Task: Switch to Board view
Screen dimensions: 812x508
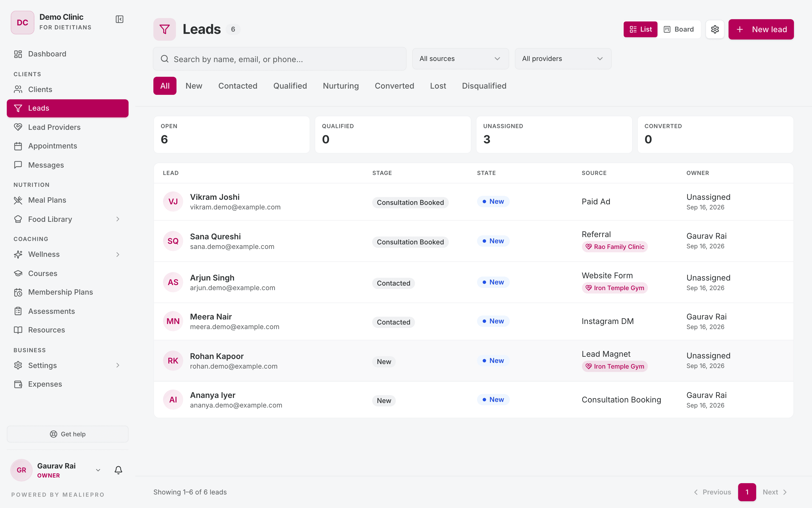Action: pyautogui.click(x=679, y=29)
